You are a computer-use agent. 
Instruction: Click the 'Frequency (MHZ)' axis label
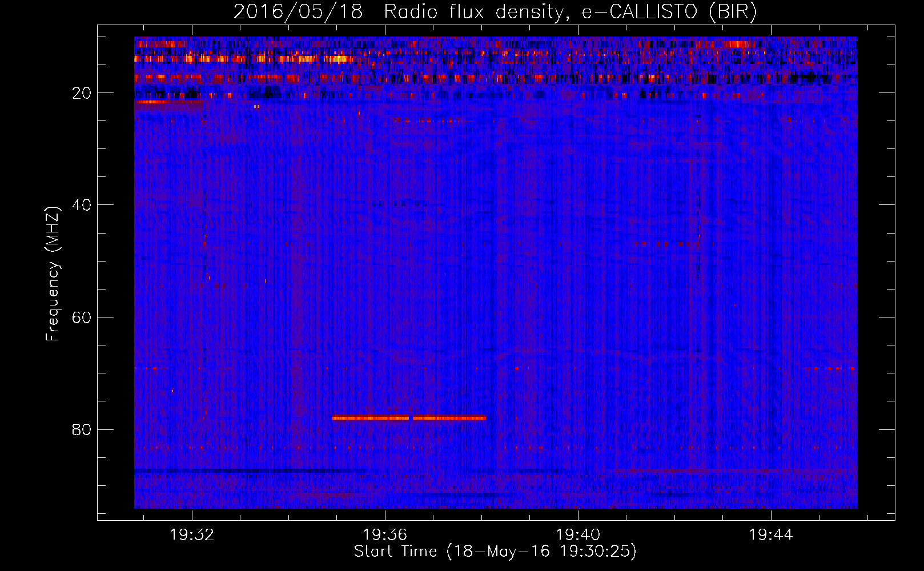(53, 274)
